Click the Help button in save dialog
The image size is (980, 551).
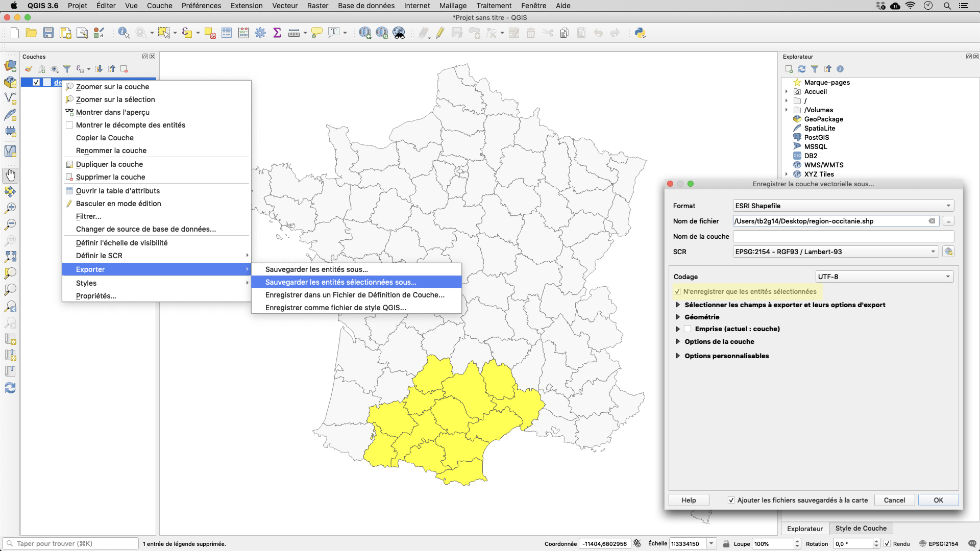[x=689, y=500]
